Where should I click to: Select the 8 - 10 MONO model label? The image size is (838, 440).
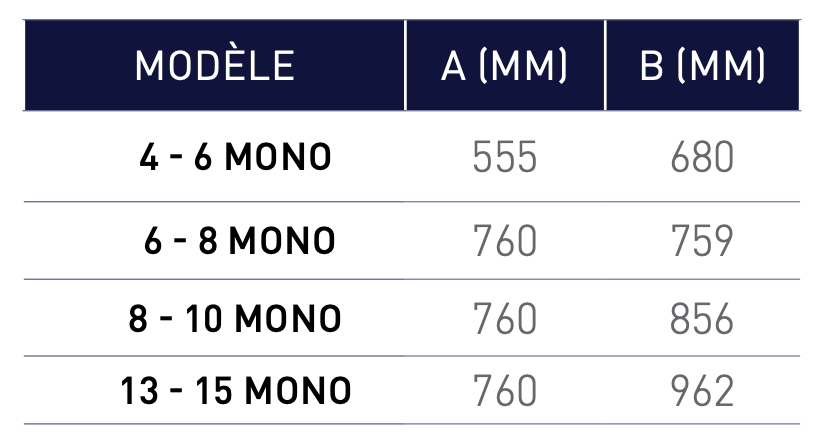(235, 319)
